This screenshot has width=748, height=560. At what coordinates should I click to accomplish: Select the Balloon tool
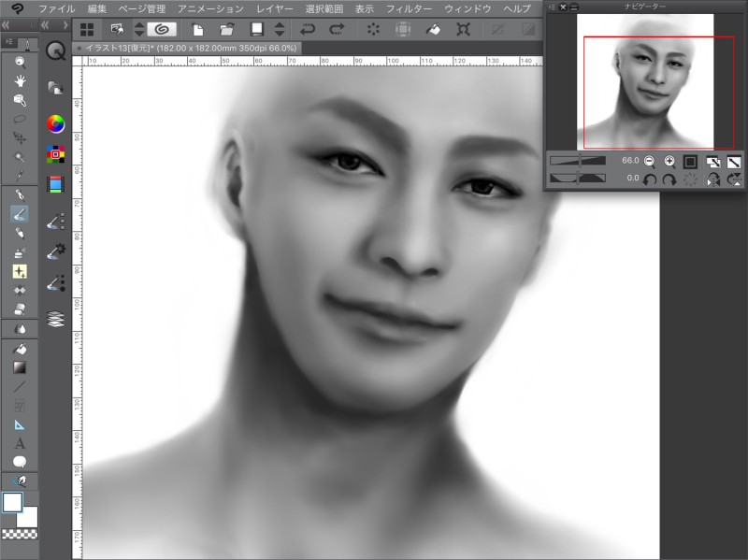[20, 462]
